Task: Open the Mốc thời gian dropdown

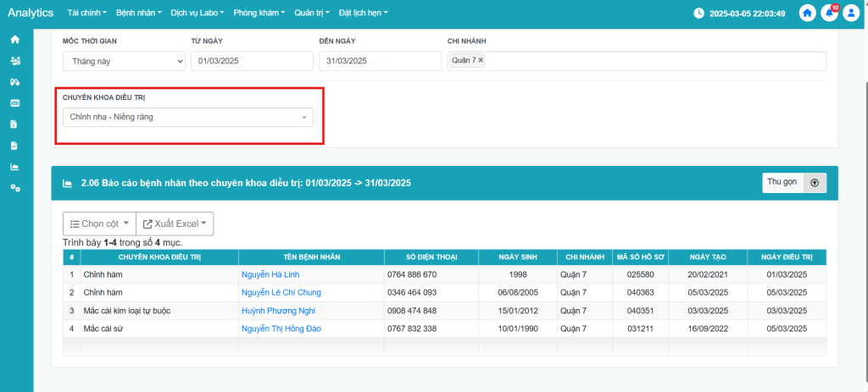Action: [x=124, y=61]
